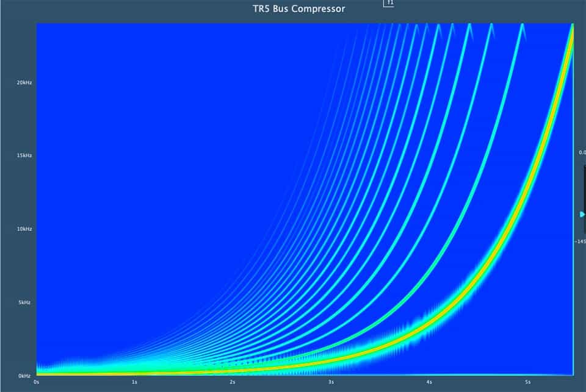Select the 3s time axis marker
586x392 pixels.
331,382
